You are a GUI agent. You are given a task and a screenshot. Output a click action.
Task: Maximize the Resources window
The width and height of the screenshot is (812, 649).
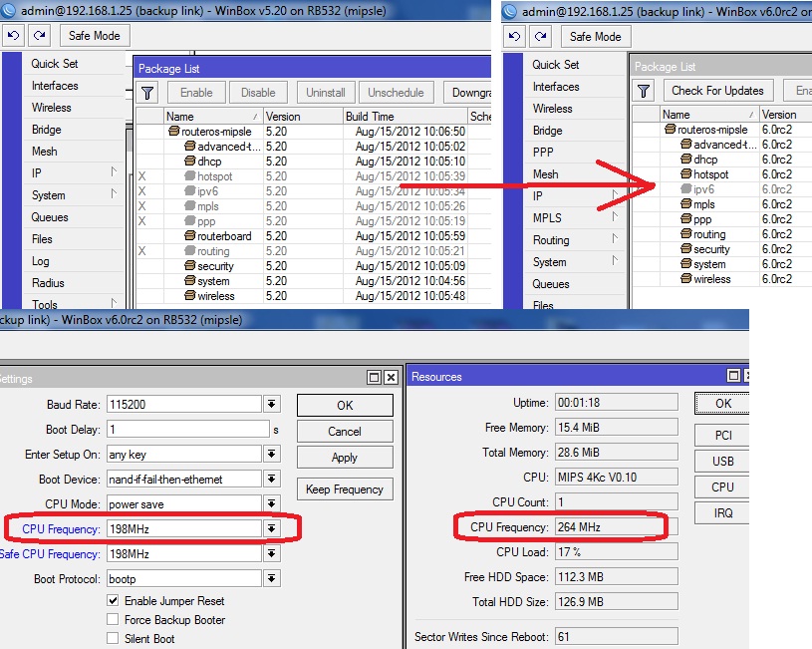tap(734, 376)
